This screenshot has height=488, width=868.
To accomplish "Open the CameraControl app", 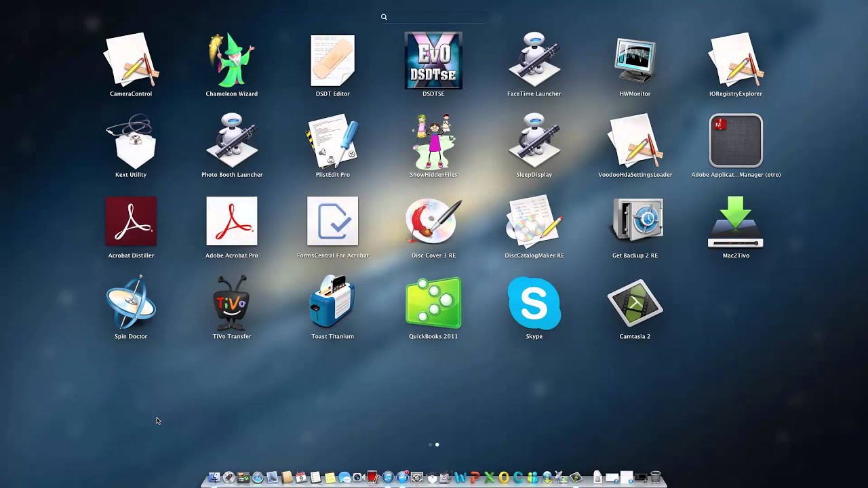I will point(131,61).
